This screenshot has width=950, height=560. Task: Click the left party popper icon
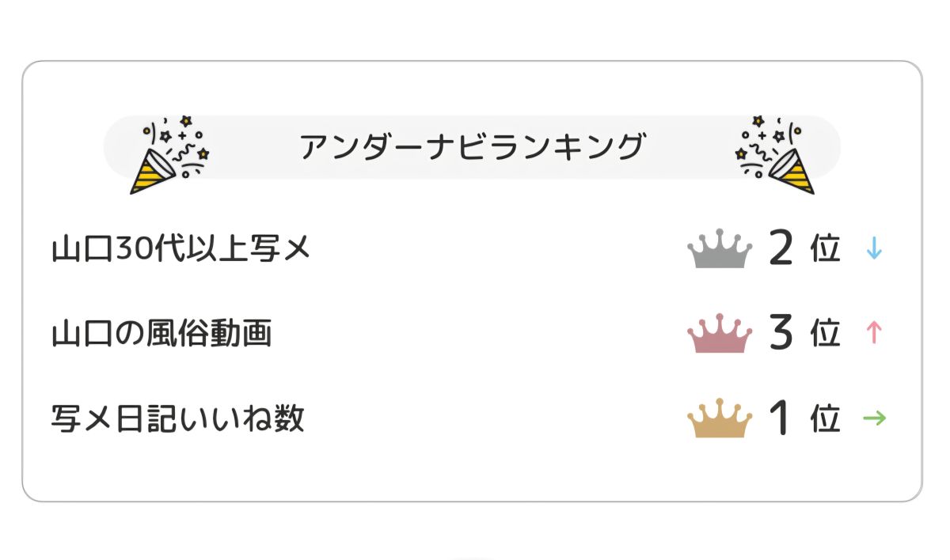tap(169, 155)
